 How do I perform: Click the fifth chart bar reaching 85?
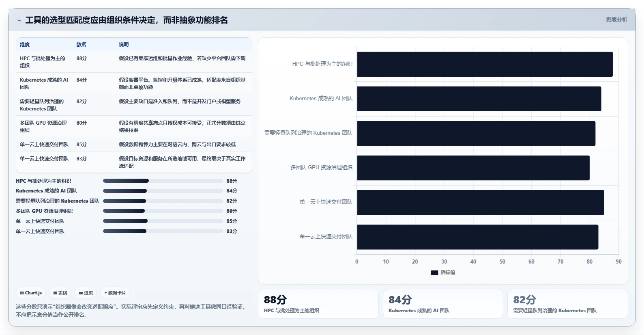481,202
